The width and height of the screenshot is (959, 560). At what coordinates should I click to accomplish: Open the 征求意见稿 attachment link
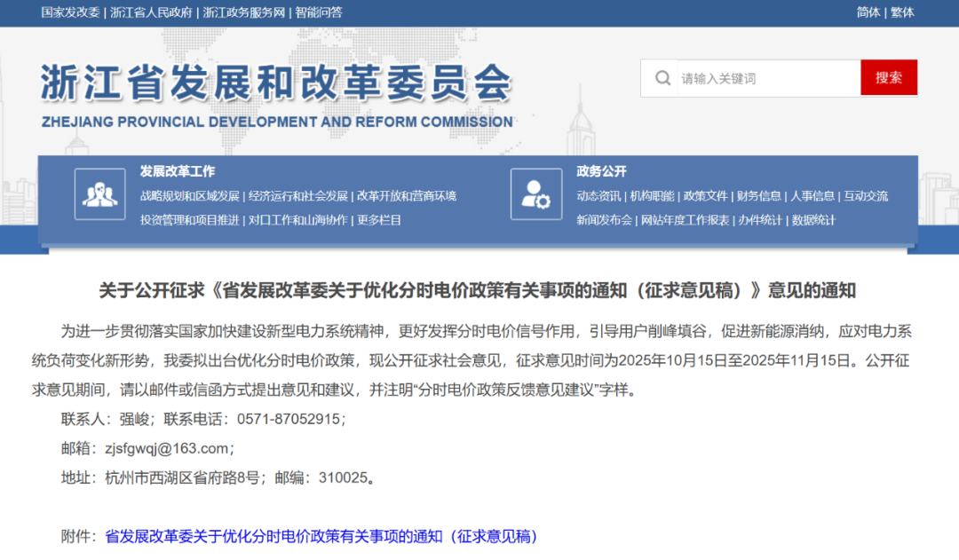click(321, 536)
